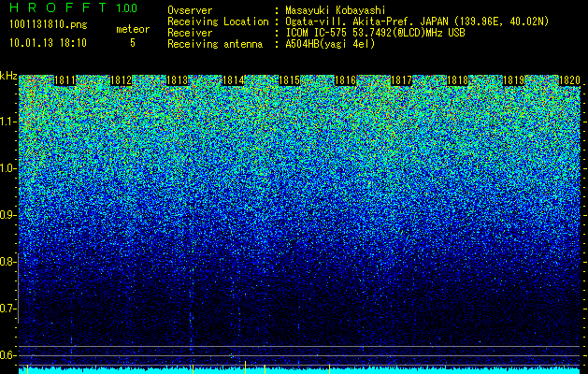Click the 1818 time label
Image resolution: width=588 pixels, height=374 pixels.
point(457,80)
